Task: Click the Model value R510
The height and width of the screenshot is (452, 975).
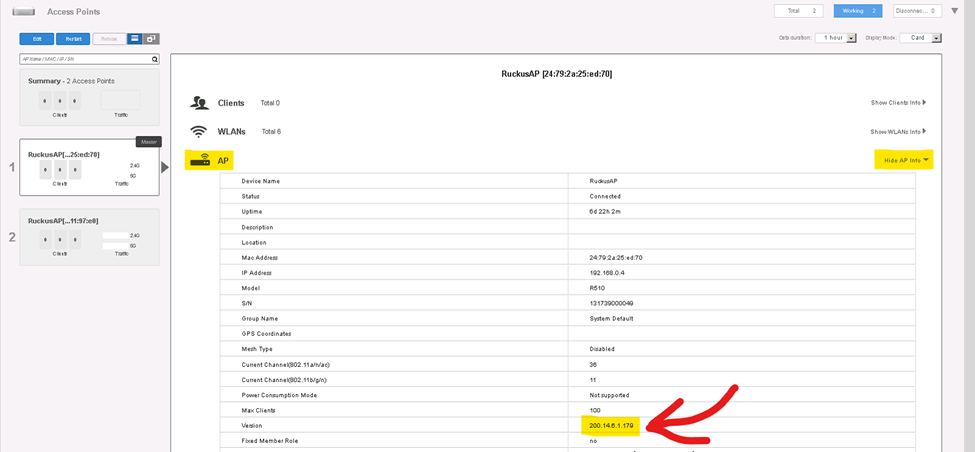Action: click(x=597, y=288)
